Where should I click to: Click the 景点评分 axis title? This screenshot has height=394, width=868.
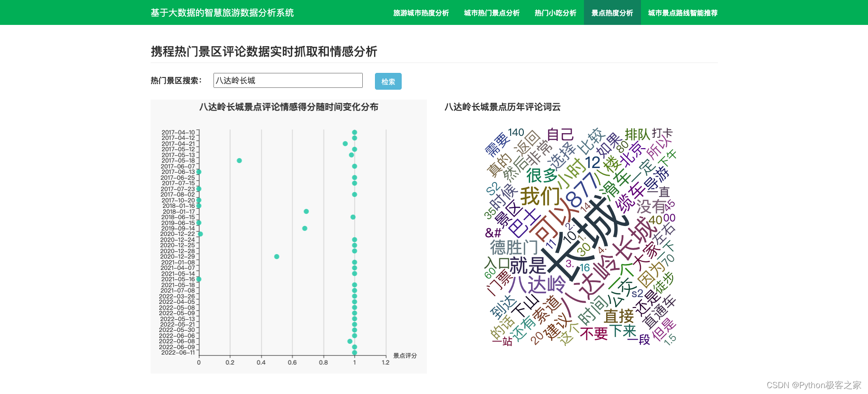point(405,356)
